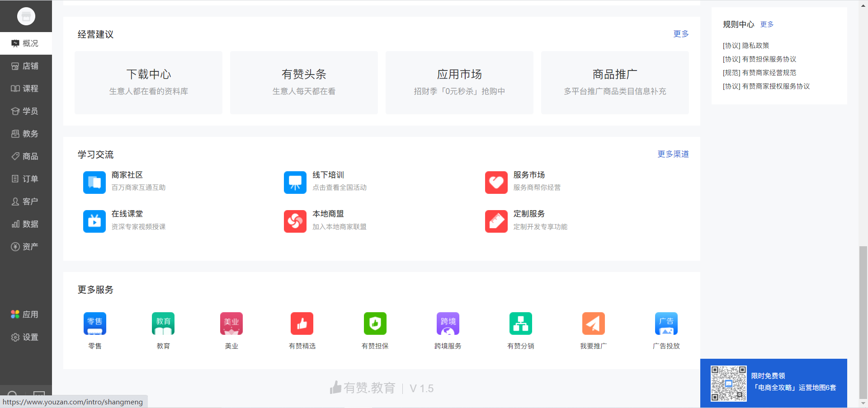Open 资产 sidebar menu
Image resolution: width=868 pixels, height=408 pixels.
tap(26, 247)
